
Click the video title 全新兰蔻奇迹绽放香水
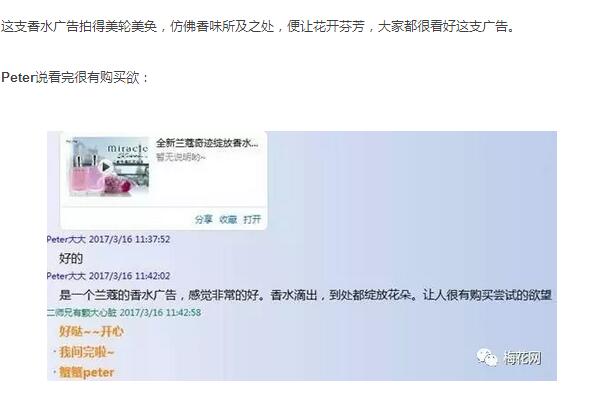207,143
